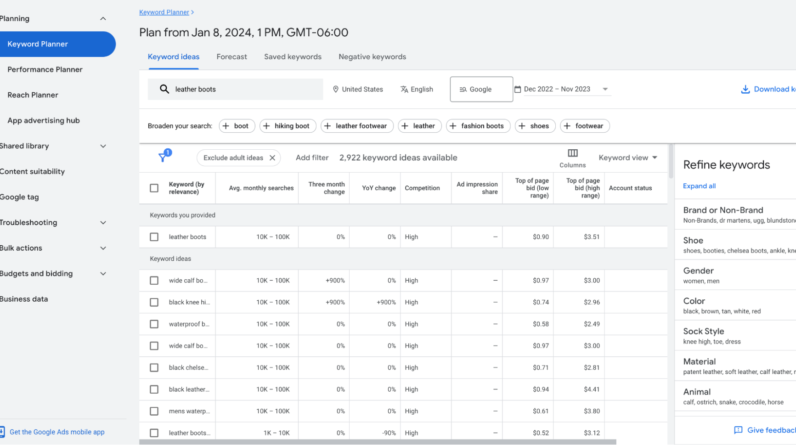Sort by Avg. monthly searches column header
This screenshot has height=445, width=796.
coord(261,188)
